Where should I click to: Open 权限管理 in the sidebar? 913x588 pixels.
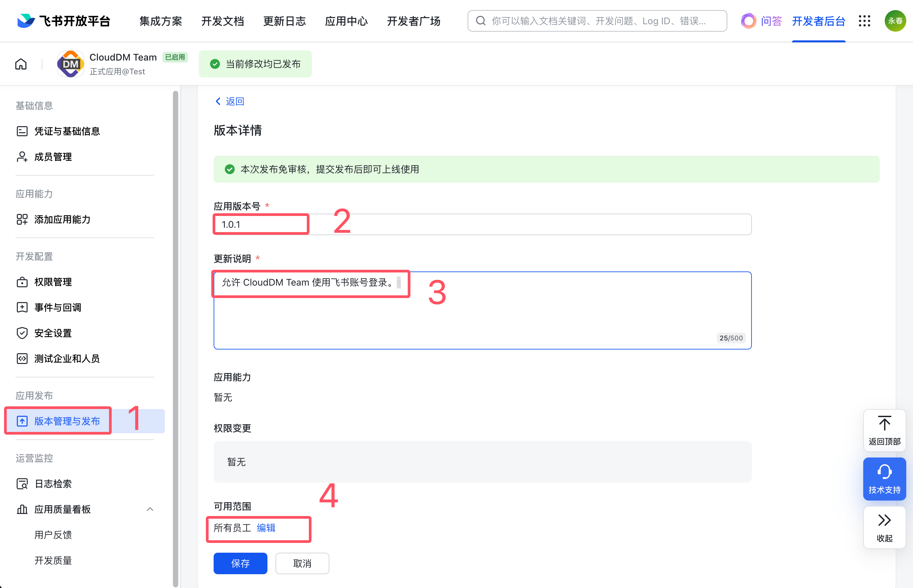[x=53, y=282]
